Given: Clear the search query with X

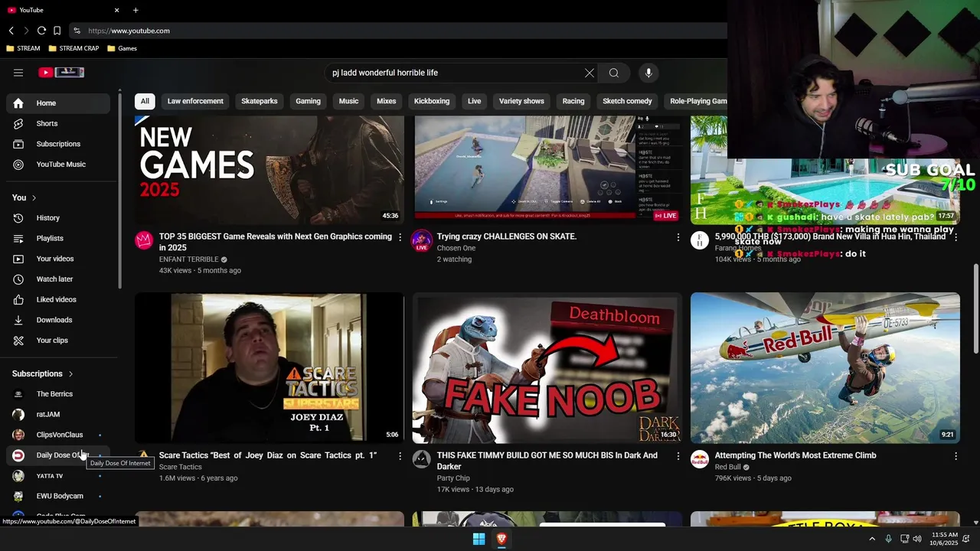Looking at the screenshot, I should point(590,73).
